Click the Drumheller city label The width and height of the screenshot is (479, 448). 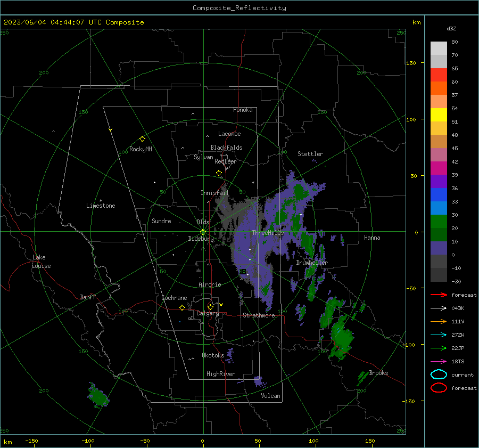[x=312, y=263]
